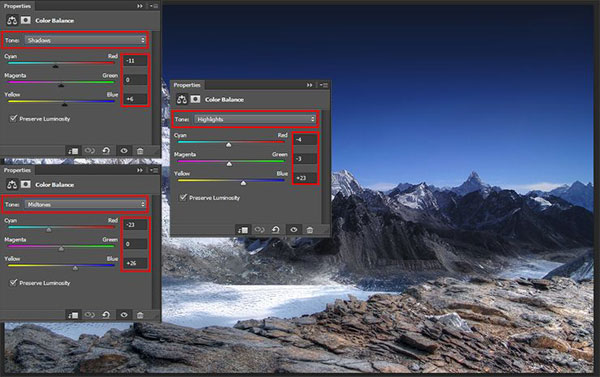The height and width of the screenshot is (377, 600).
Task: Click the Yellow-Blue value field showing +23
Action: [x=305, y=178]
